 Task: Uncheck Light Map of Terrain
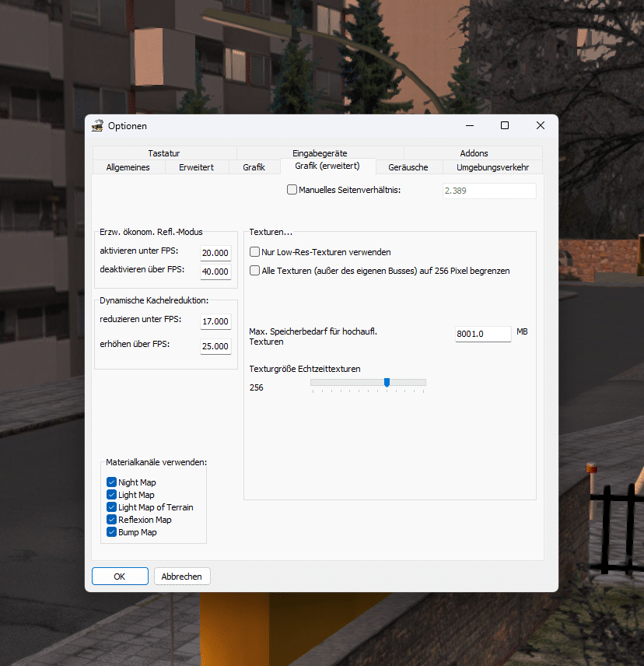point(111,507)
